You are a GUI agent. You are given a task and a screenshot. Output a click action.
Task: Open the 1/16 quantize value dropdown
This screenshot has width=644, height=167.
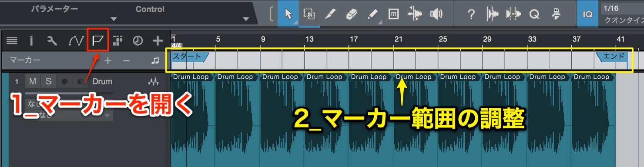[623, 8]
